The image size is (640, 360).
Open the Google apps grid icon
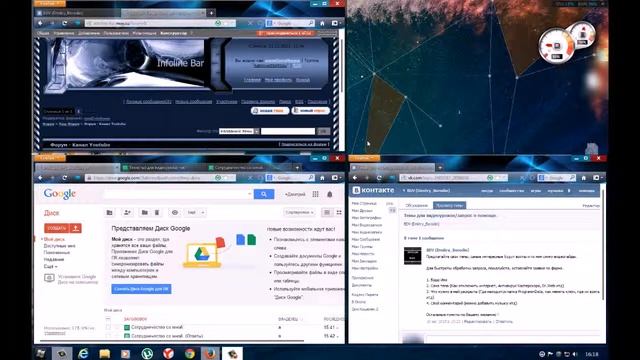[x=316, y=194]
